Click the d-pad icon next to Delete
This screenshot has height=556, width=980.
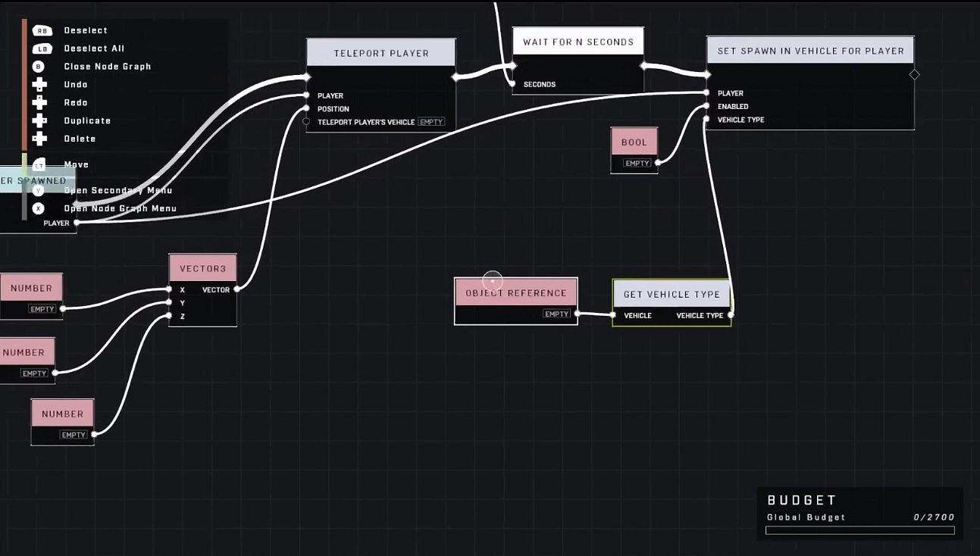coord(39,139)
